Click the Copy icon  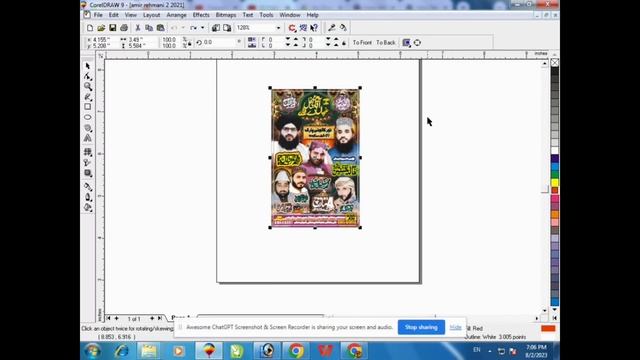[x=149, y=28]
